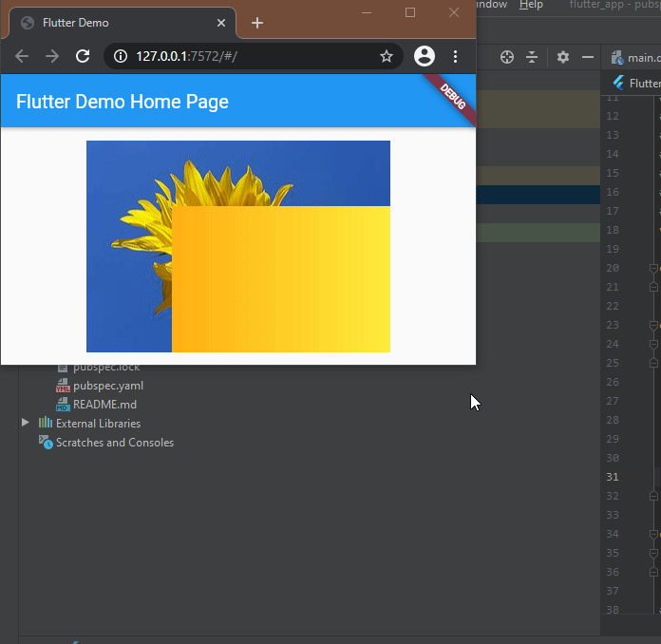Toggle code fold marker at line 23
661x644 pixels.
653,325
